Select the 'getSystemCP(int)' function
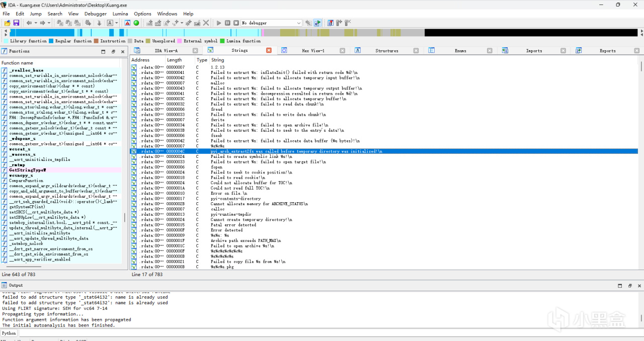 pyautogui.click(x=60, y=207)
